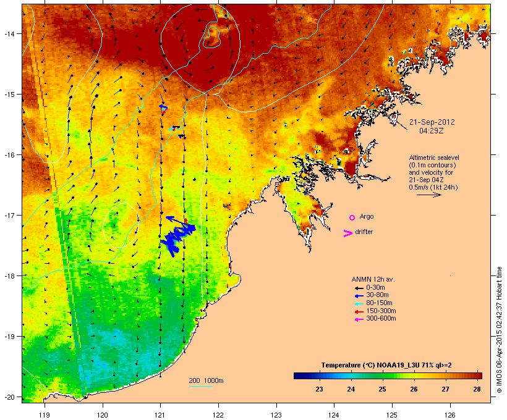Click the black 0-30m arrow legend icon

tap(359, 288)
